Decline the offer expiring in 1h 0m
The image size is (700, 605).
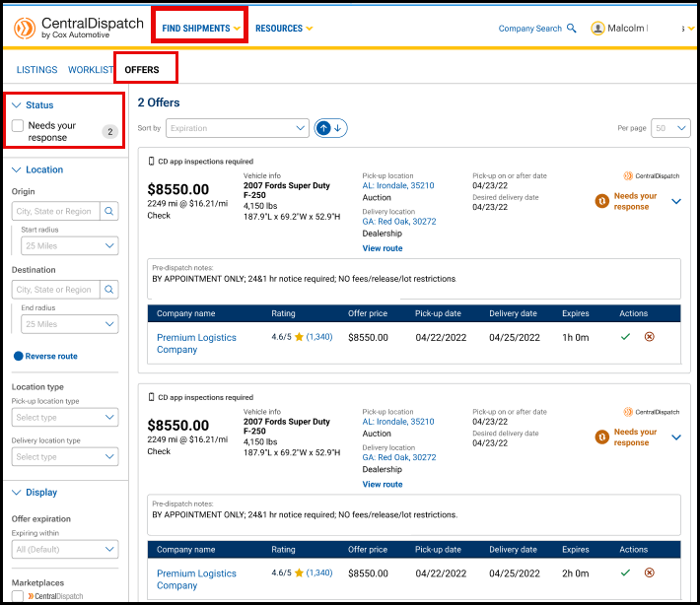point(649,336)
